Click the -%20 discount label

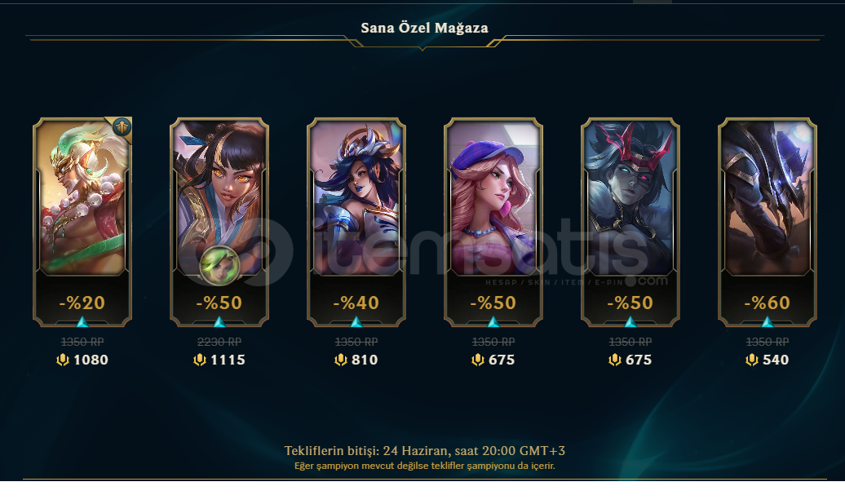click(82, 303)
